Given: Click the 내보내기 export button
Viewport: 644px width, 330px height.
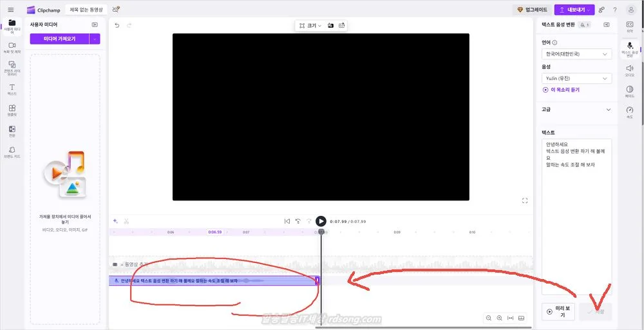Looking at the screenshot, I should pyautogui.click(x=573, y=10).
